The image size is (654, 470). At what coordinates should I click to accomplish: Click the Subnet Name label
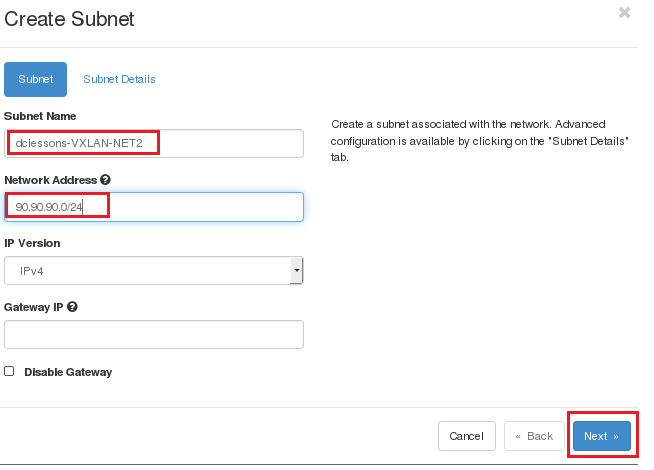pyautogui.click(x=40, y=116)
